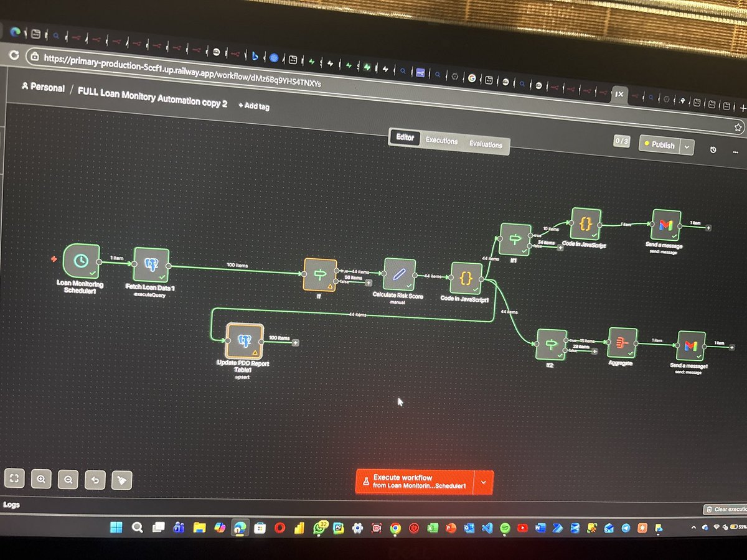Image resolution: width=747 pixels, height=560 pixels.
Task: Add node after If1 false output plus
Action: (x=560, y=247)
